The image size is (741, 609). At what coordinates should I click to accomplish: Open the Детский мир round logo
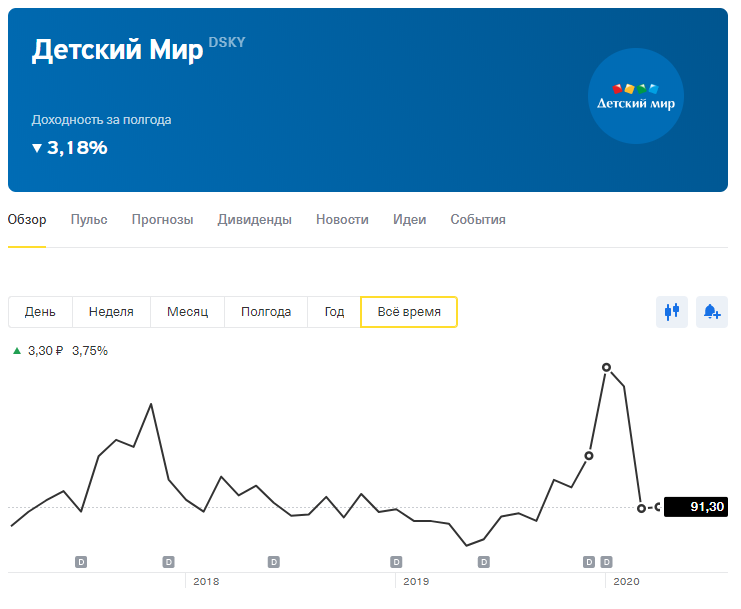[636, 96]
